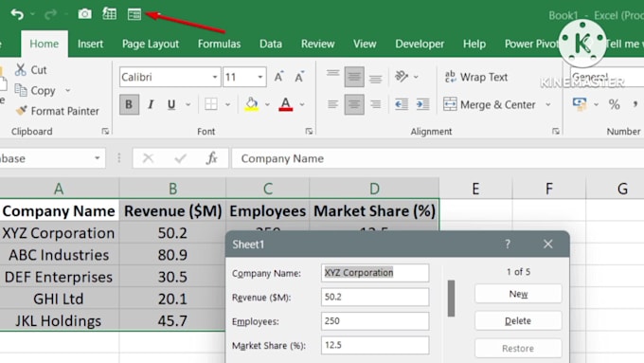Screen dimensions: 644x363
Task: Click the Fill Color paint bucket
Action: 251,104
